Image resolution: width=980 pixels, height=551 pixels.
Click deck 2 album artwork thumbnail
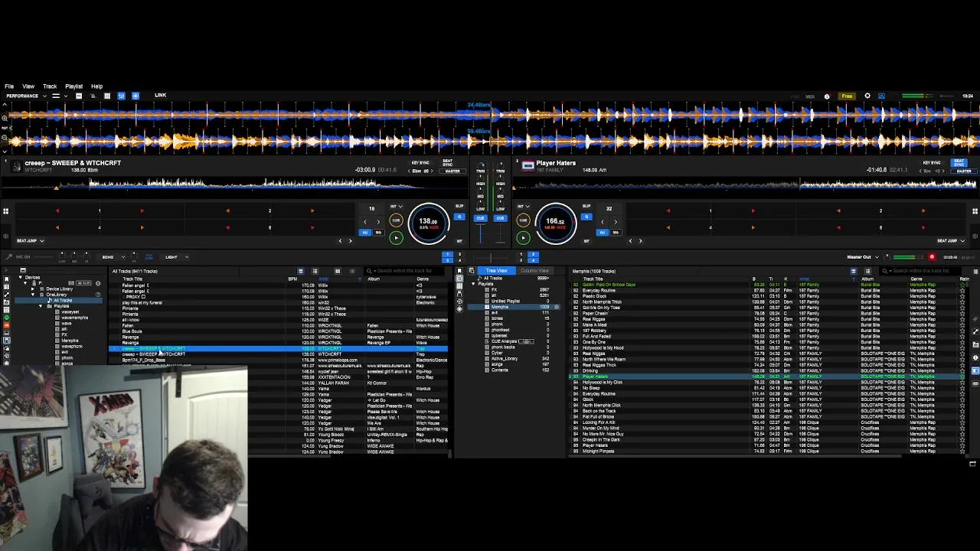528,164
